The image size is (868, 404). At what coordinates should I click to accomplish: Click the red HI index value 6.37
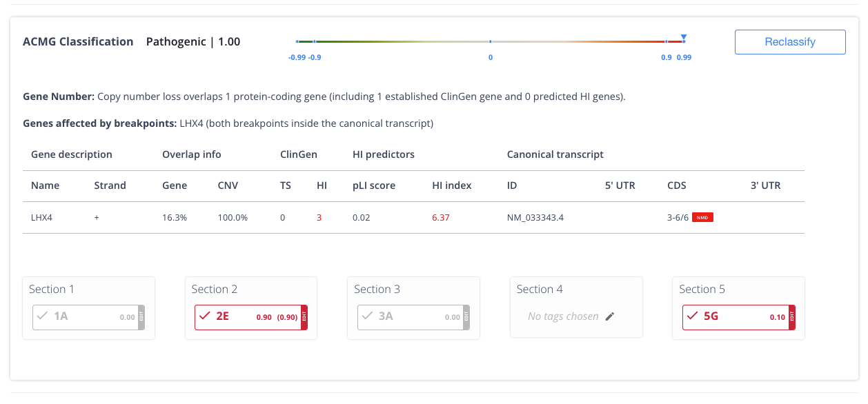[x=441, y=216]
